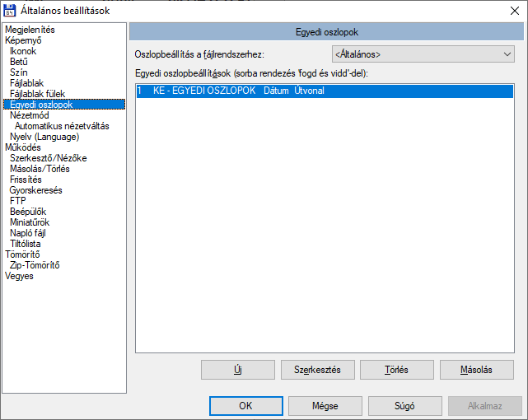Click the Szerkesztés button
The width and height of the screenshot is (528, 420).
(x=317, y=370)
